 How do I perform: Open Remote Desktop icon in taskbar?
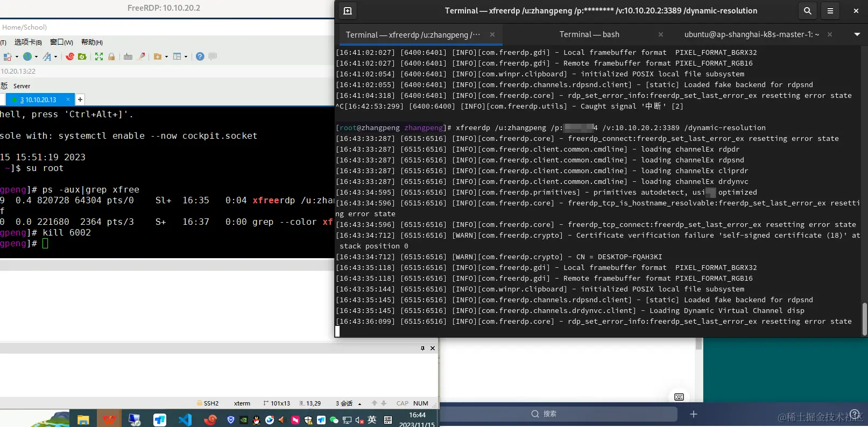pos(135,420)
